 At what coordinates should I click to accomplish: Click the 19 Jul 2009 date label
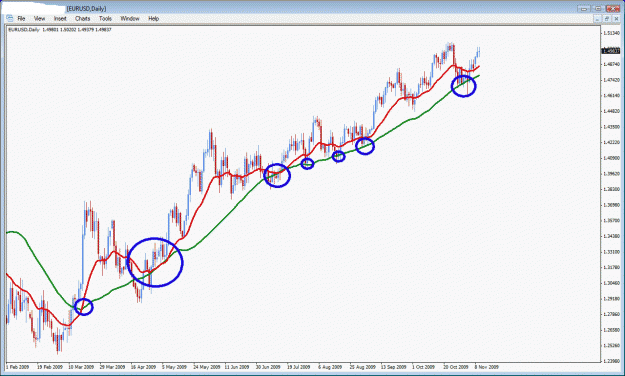point(299,367)
